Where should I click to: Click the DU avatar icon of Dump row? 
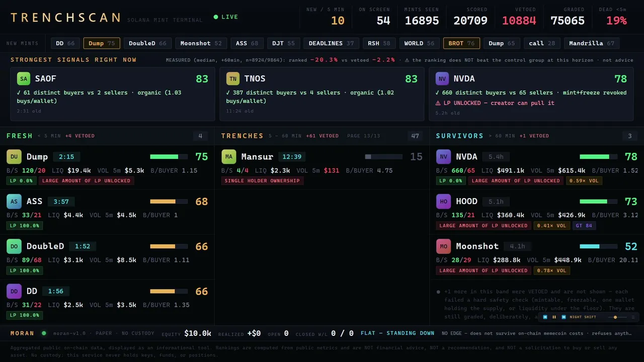click(x=14, y=156)
